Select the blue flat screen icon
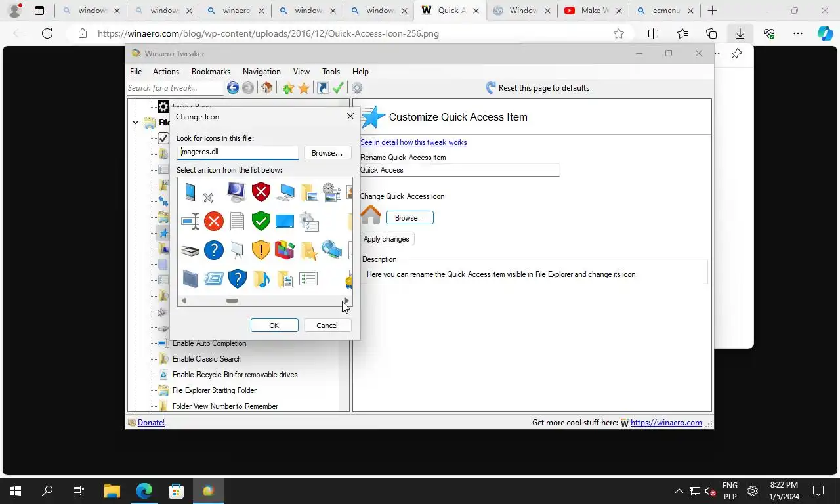The width and height of the screenshot is (840, 504). 285,221
